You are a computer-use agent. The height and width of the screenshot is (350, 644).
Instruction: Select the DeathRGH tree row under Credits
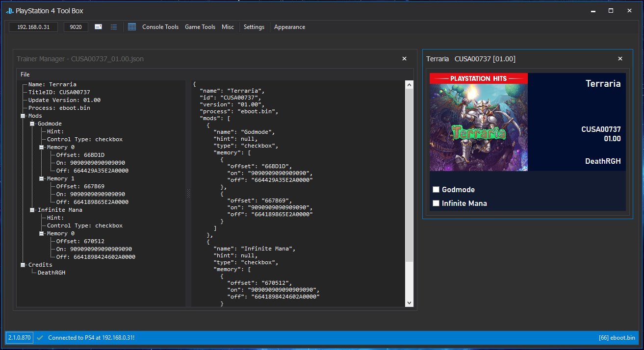point(52,273)
